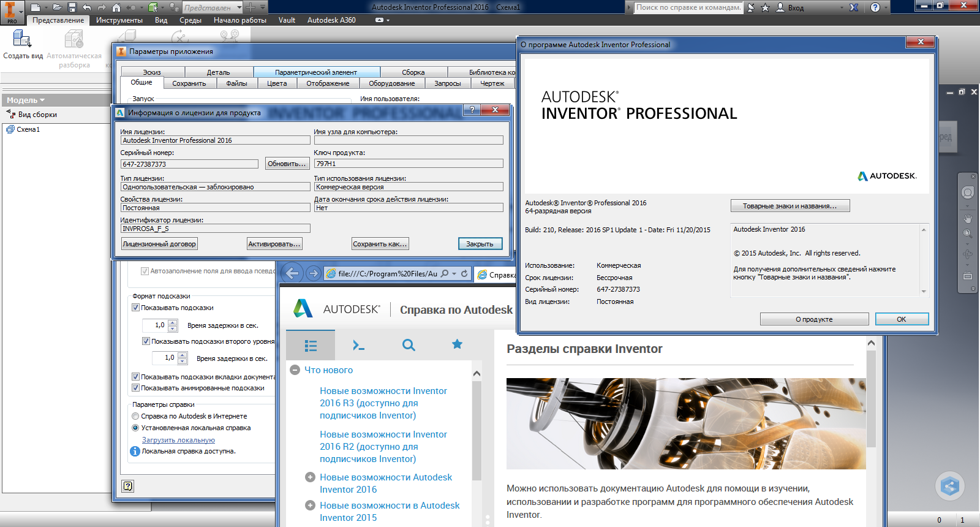980x527 pixels.
Task: Toggle Показывать подсказки второго уровня checkbox
Action: pyautogui.click(x=146, y=341)
